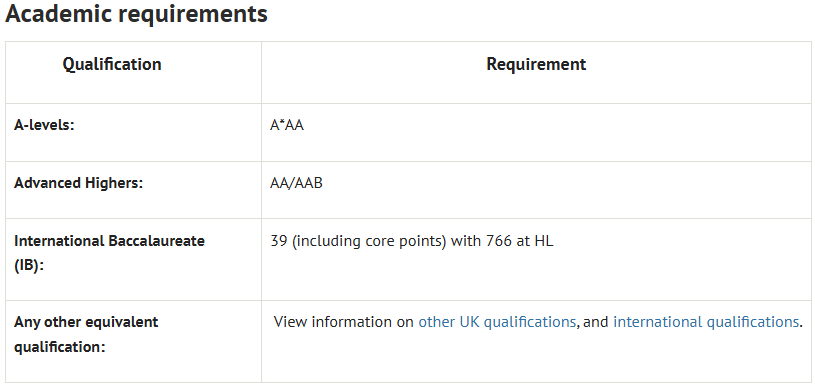Click the View information on text

(x=344, y=322)
